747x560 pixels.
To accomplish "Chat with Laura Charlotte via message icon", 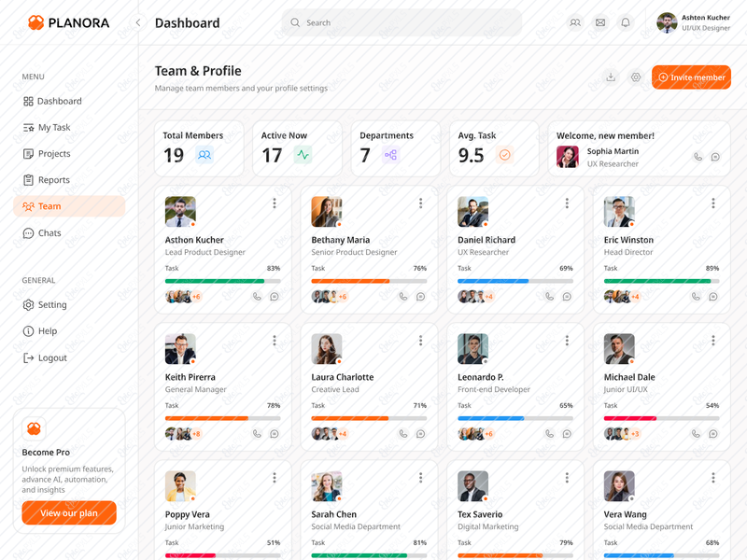I will pyautogui.click(x=421, y=434).
